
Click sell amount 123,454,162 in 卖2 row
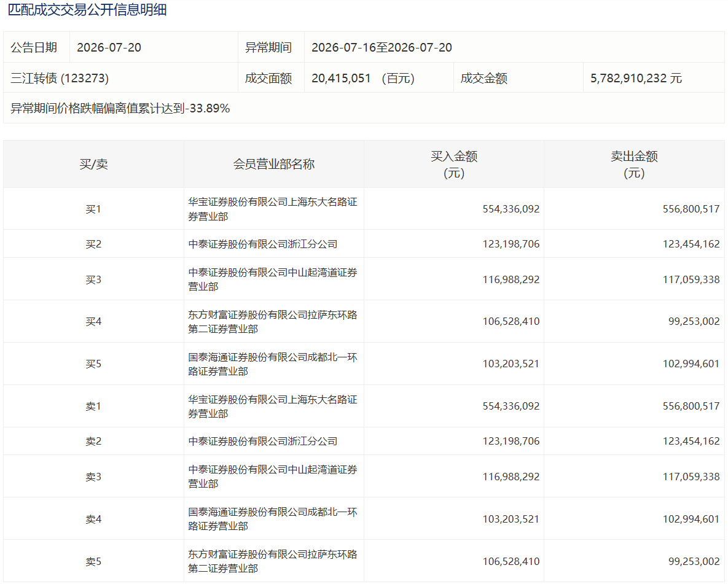click(x=691, y=441)
